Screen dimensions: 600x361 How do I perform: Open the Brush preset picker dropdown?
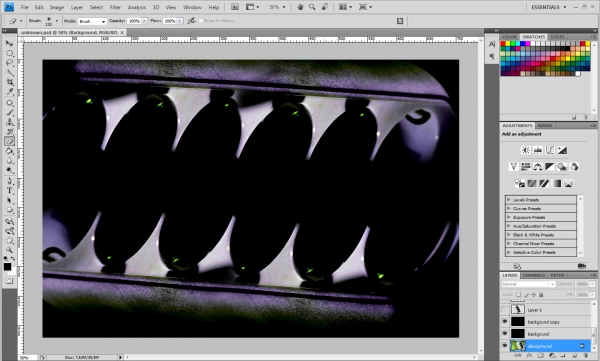pos(57,21)
